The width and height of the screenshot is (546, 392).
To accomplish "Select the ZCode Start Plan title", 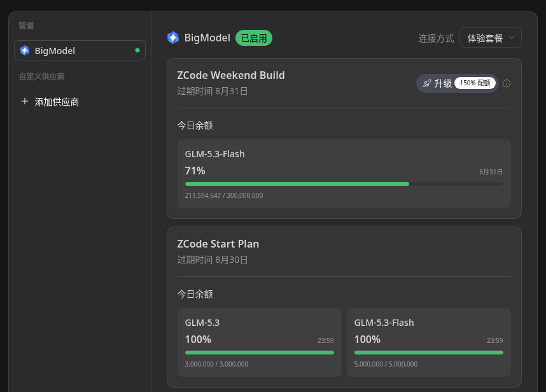I will click(218, 244).
